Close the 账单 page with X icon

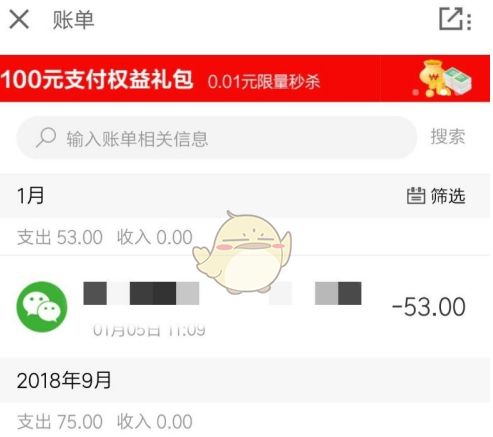point(19,19)
